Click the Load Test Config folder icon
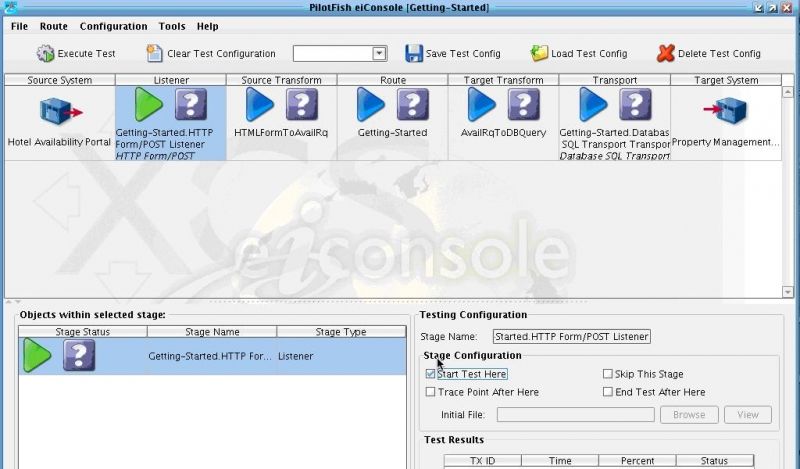This screenshot has height=469, width=800. tap(539, 53)
